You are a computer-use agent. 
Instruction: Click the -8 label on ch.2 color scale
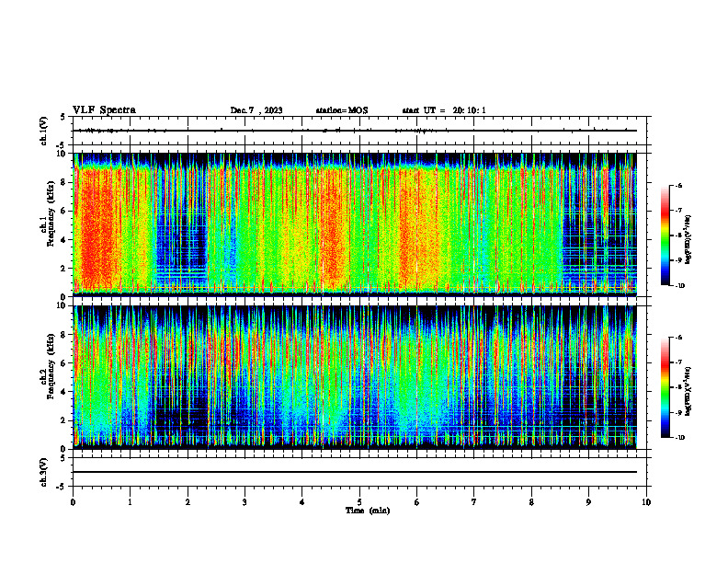pyautogui.click(x=678, y=387)
